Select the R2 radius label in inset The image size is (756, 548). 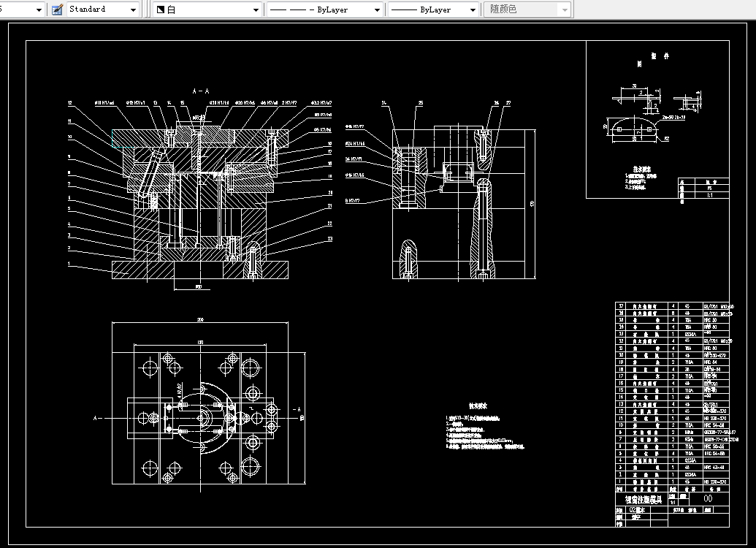tap(667, 138)
